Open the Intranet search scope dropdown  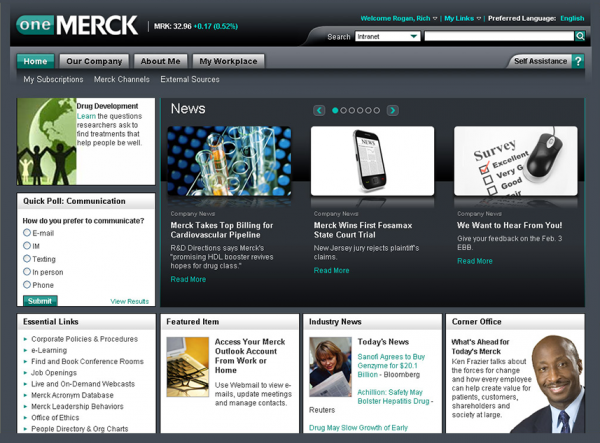click(x=387, y=36)
